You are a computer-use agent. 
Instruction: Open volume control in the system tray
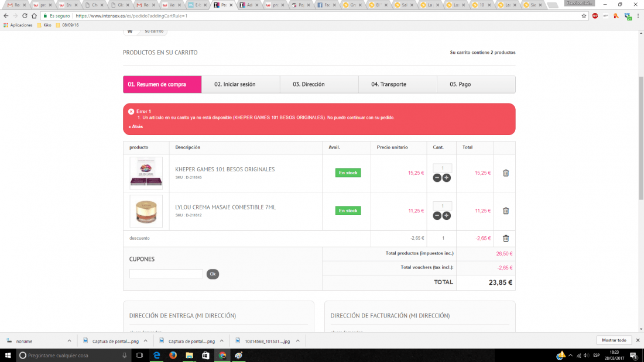[587, 356]
